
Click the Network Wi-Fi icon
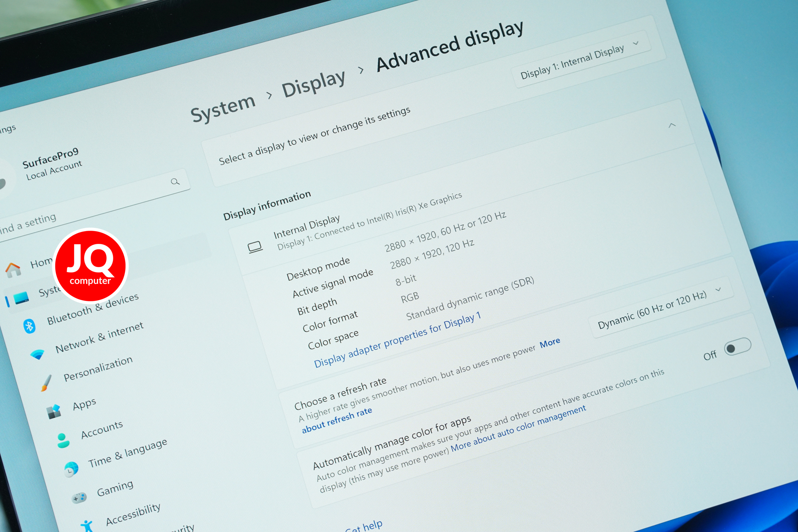(x=38, y=354)
